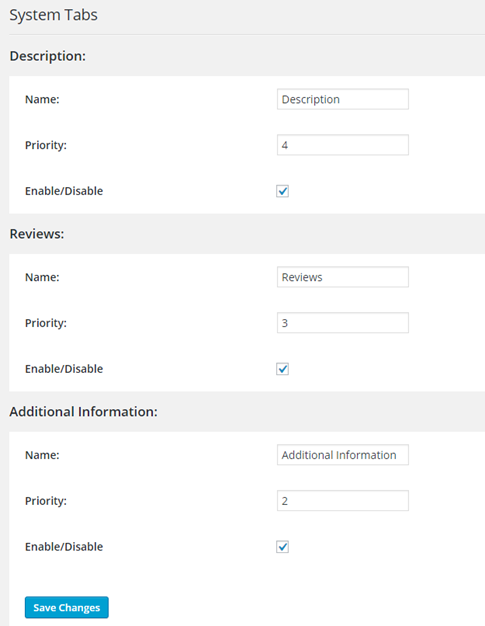Click the 'Additional Information:' section heading
This screenshot has width=485, height=626.
83,412
